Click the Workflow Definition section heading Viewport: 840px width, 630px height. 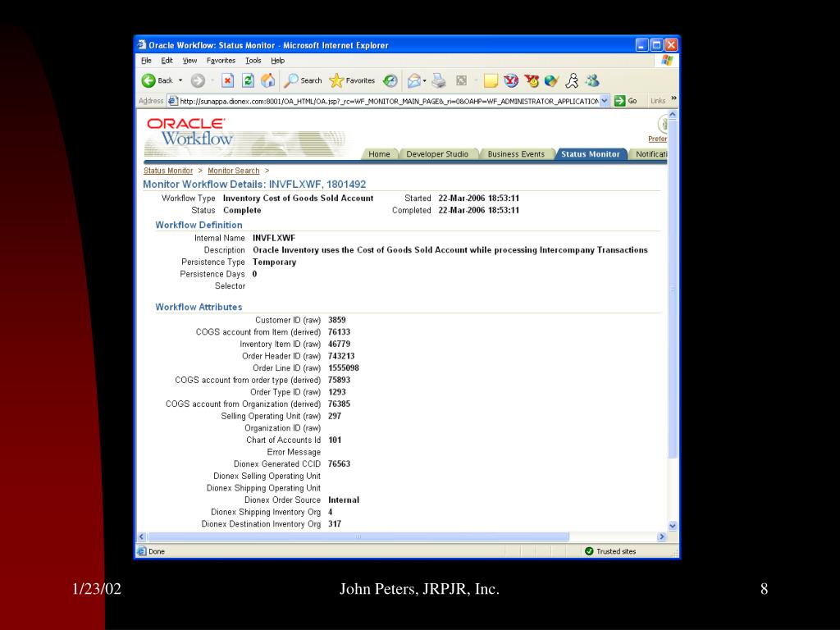coord(199,225)
